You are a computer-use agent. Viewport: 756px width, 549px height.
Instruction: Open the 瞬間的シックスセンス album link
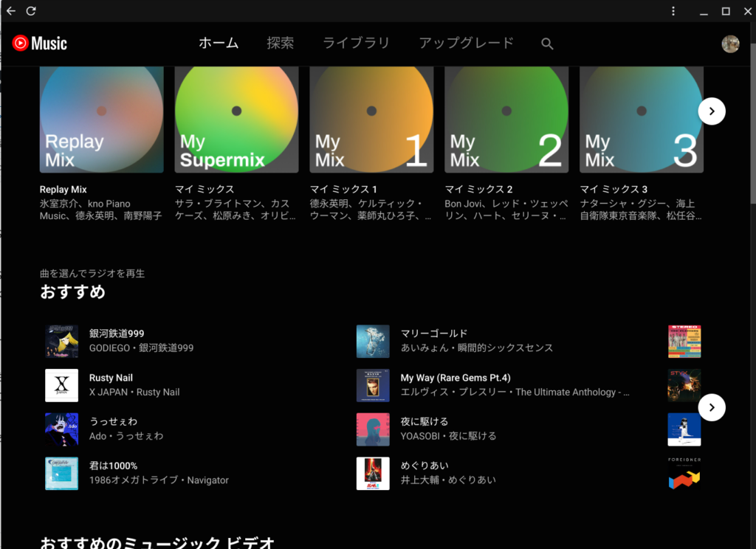click(x=505, y=348)
